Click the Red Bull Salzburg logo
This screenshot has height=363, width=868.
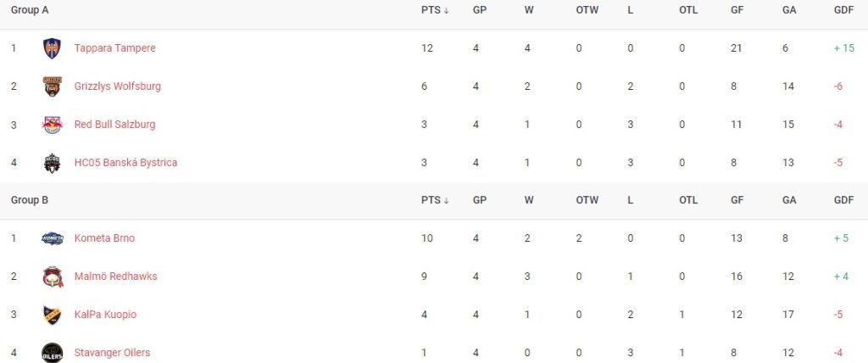[x=52, y=125]
